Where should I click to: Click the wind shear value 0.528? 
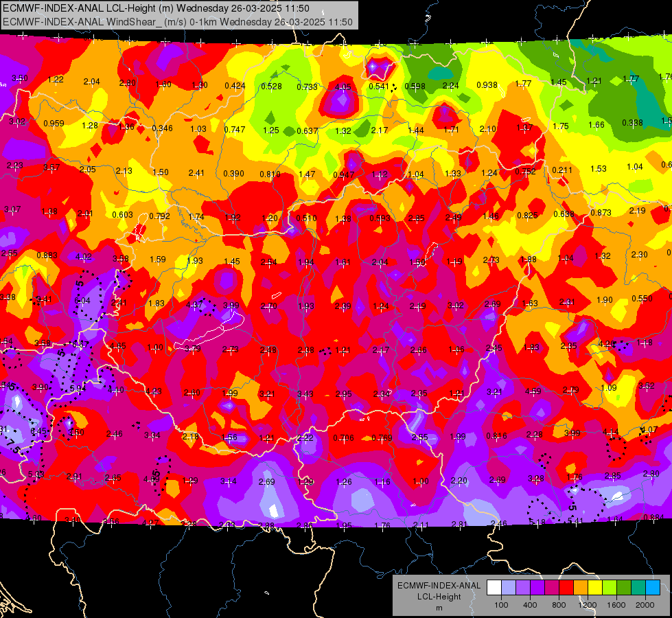pos(271,87)
